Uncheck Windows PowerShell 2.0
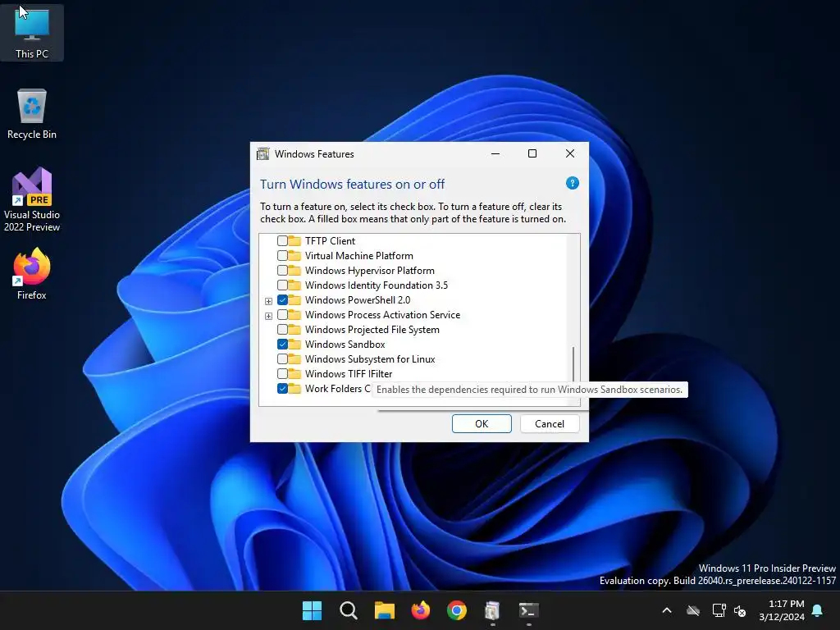The width and height of the screenshot is (840, 630). click(x=282, y=300)
